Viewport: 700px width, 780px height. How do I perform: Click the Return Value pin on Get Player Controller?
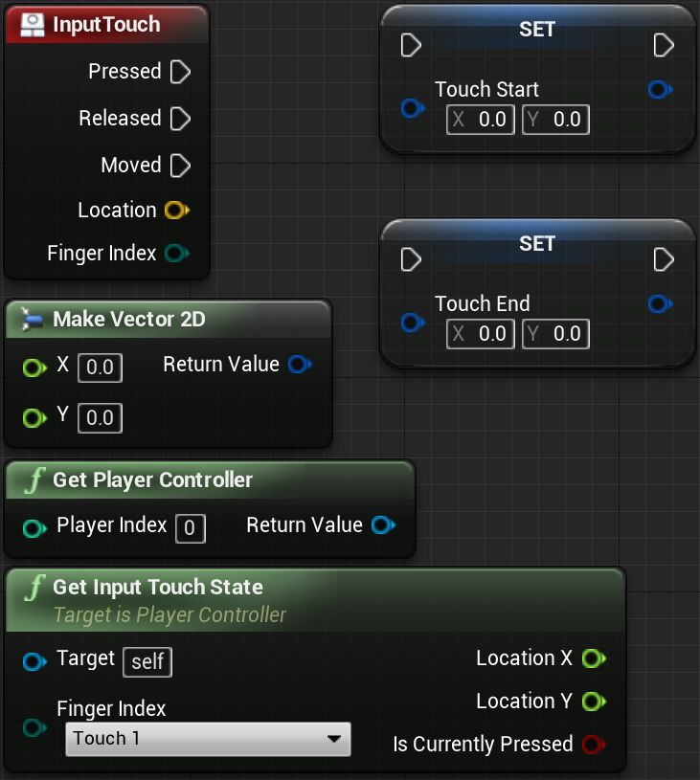[x=383, y=524]
